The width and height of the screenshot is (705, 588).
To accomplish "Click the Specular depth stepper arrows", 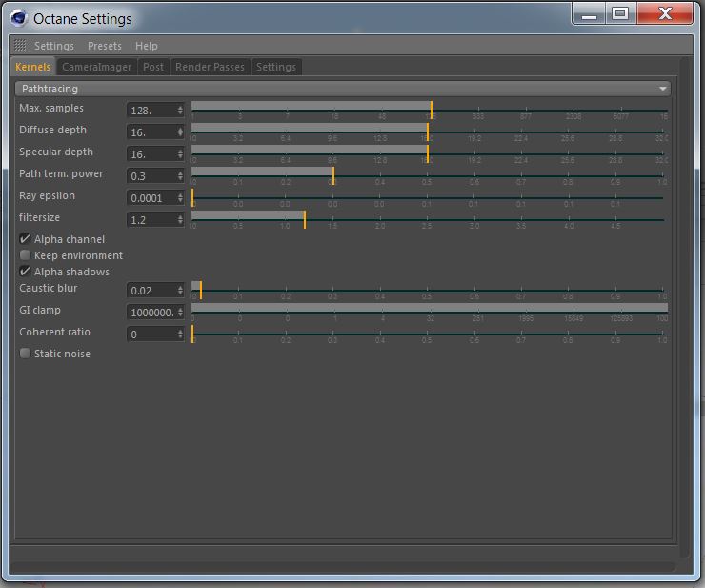I will click(x=180, y=154).
